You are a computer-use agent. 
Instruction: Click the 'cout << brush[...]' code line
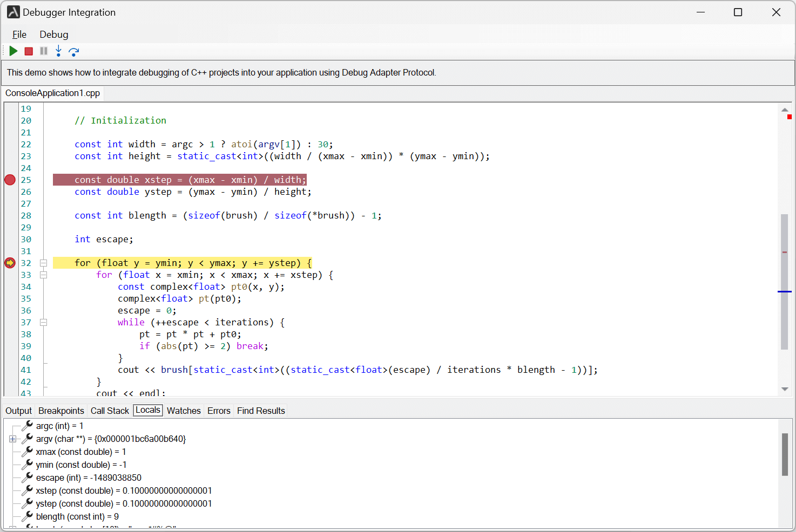click(357, 370)
